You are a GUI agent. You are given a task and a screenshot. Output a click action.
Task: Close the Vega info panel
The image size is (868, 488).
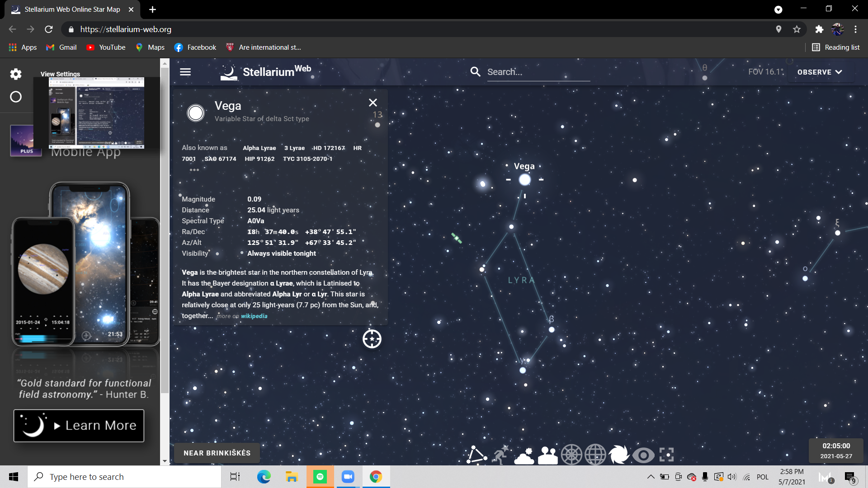pyautogui.click(x=373, y=103)
